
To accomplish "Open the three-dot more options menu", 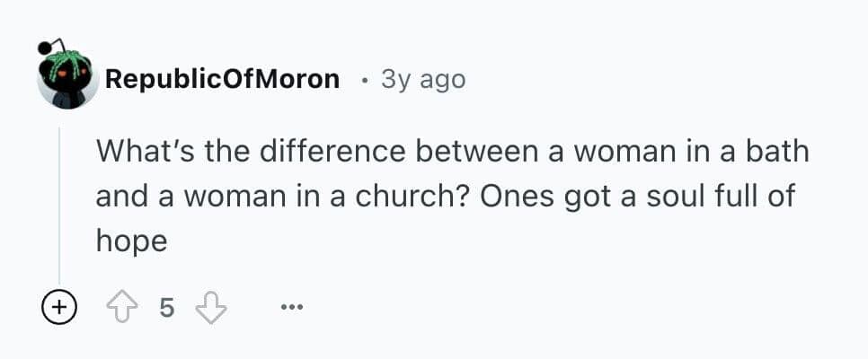I will click(291, 308).
